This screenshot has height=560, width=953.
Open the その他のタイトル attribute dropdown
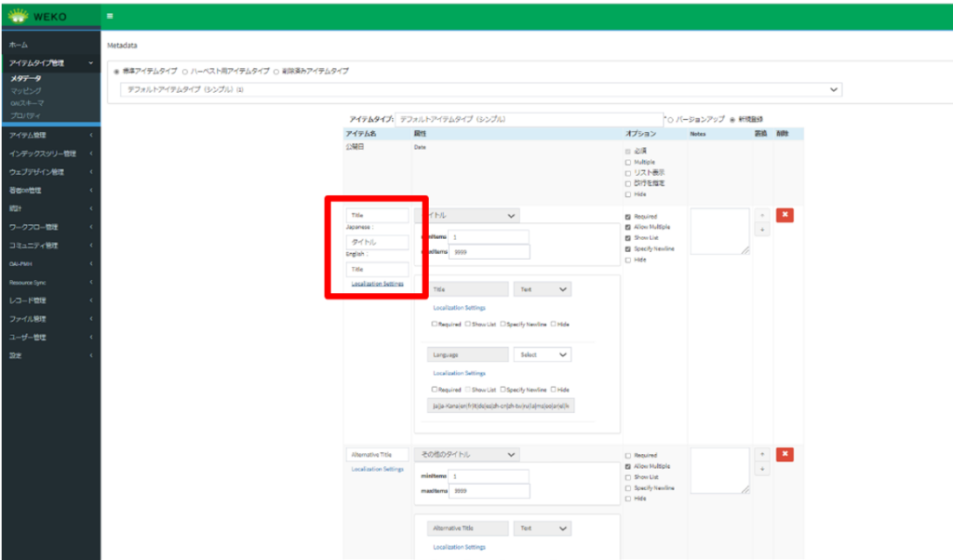coord(467,454)
